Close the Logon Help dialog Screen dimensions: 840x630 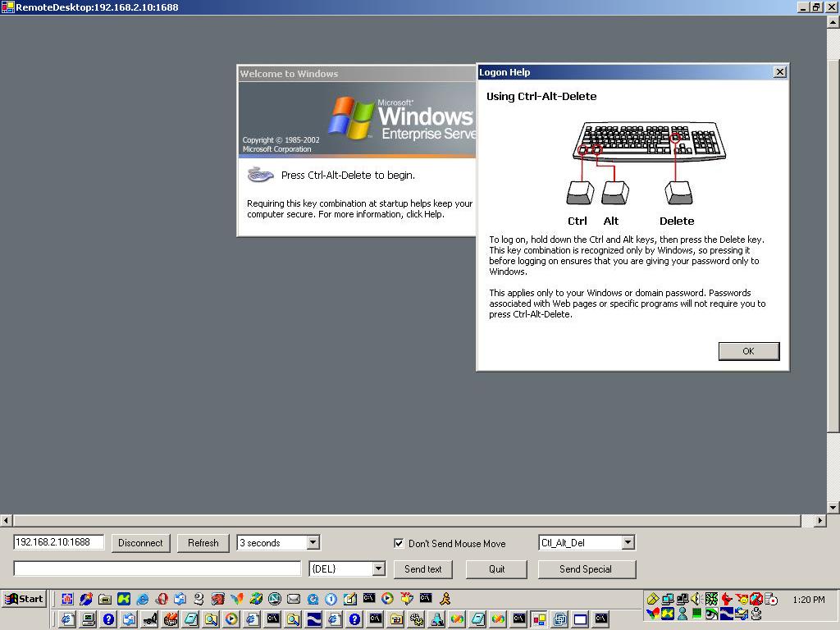[780, 72]
